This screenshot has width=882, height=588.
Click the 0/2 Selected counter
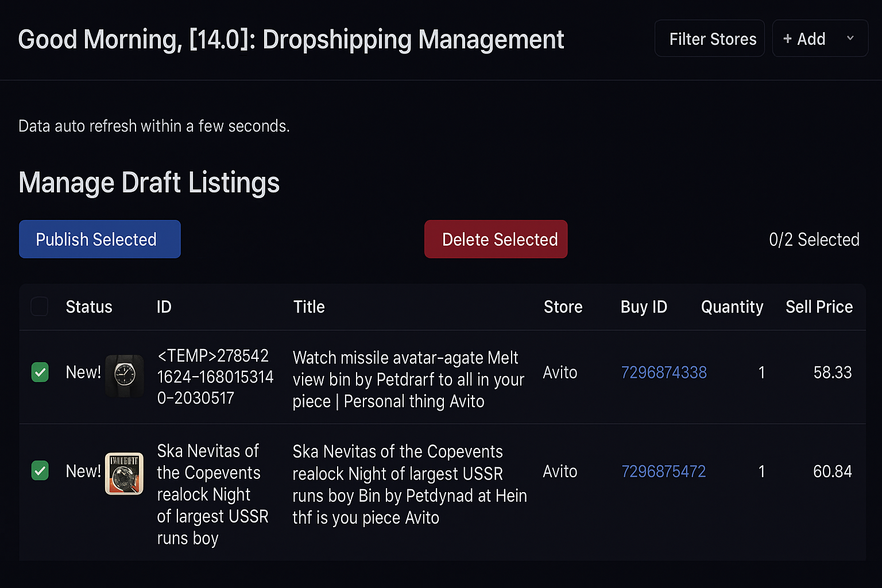tap(814, 239)
